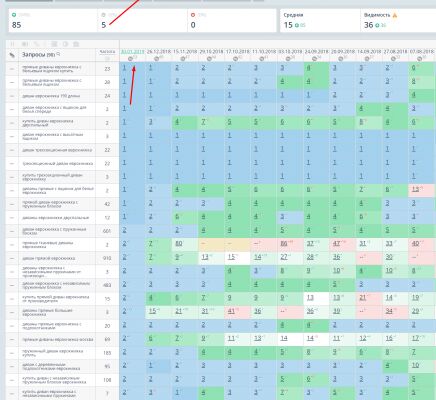Screen dimensions: 436x400
Task: Select the 03.10.2018 date column header
Action: pyautogui.click(x=290, y=52)
